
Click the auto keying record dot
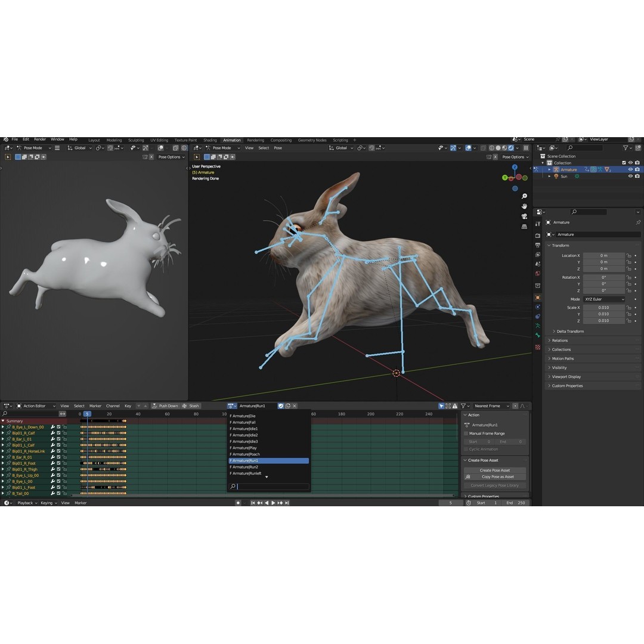click(238, 503)
